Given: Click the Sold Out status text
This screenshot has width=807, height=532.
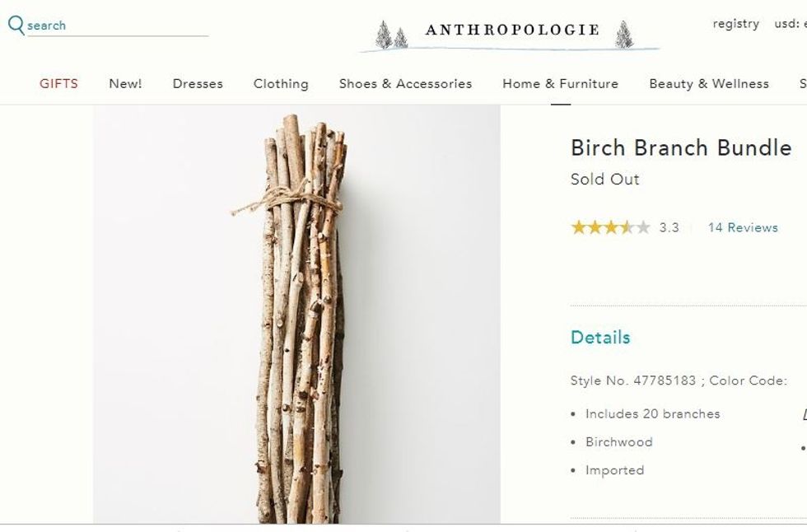Looking at the screenshot, I should click(604, 180).
